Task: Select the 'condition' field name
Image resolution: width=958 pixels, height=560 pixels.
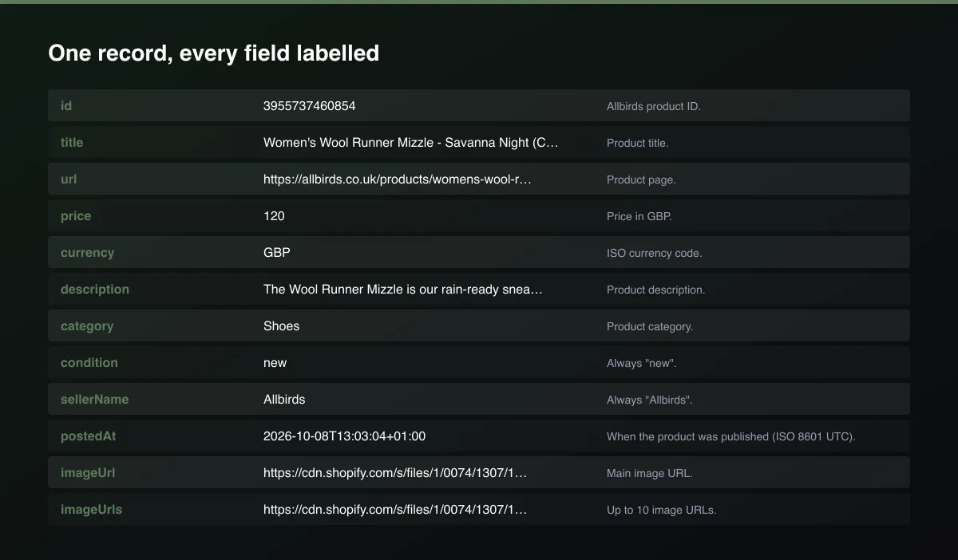Action: [89, 362]
